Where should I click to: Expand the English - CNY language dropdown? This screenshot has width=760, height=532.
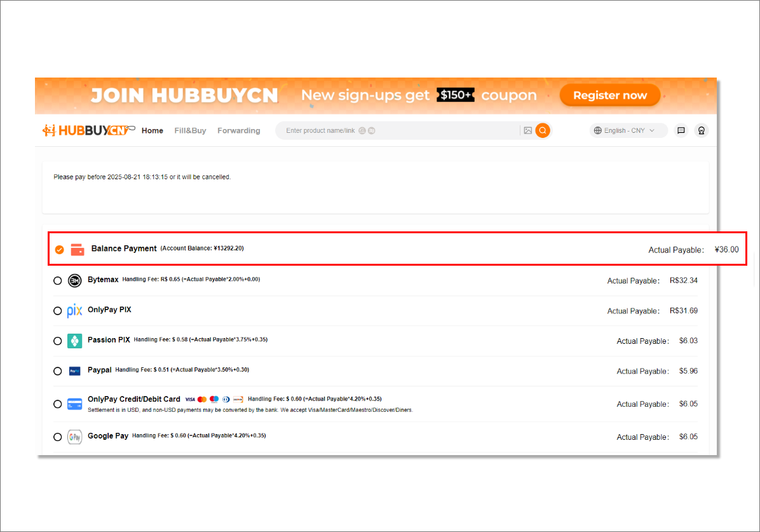[628, 130]
